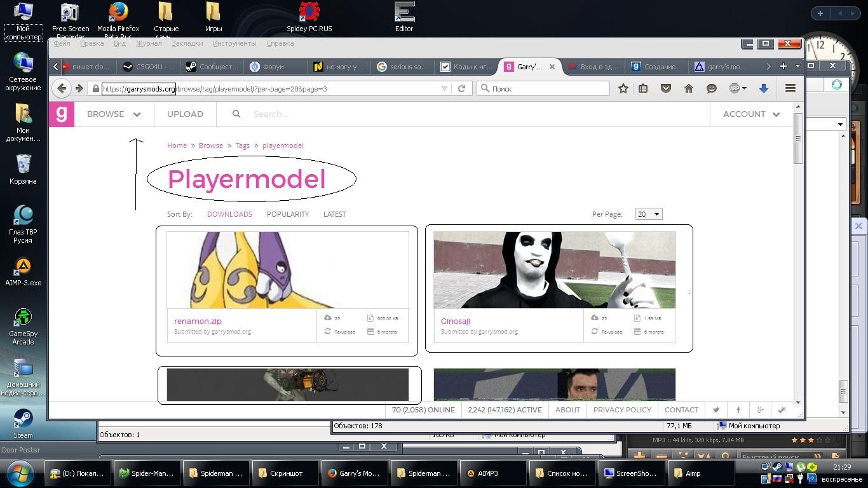Image resolution: width=868 pixels, height=488 pixels.
Task: Click the garrysmods 'g' logo icon
Action: [62, 114]
